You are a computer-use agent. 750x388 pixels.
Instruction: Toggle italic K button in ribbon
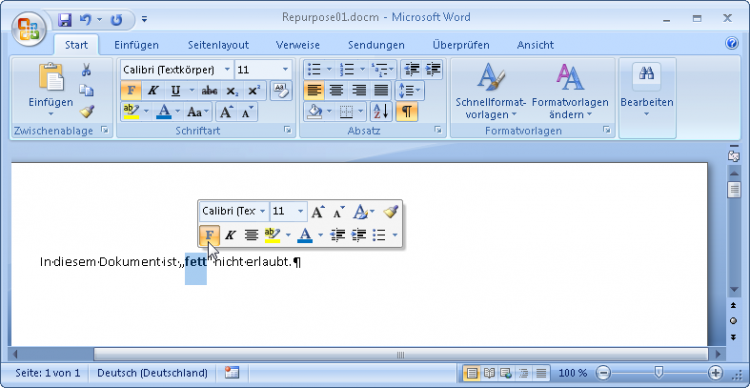(x=153, y=91)
